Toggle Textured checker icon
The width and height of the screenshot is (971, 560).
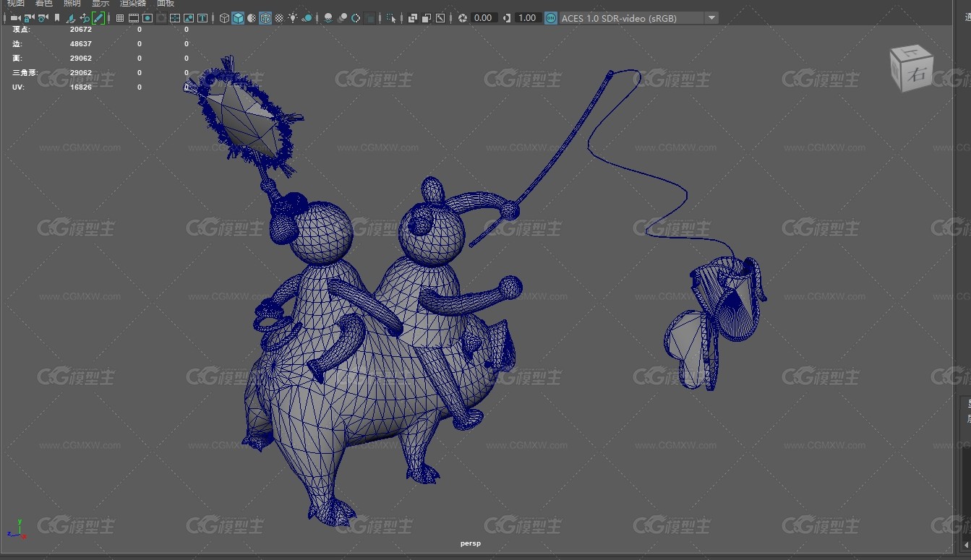click(279, 18)
